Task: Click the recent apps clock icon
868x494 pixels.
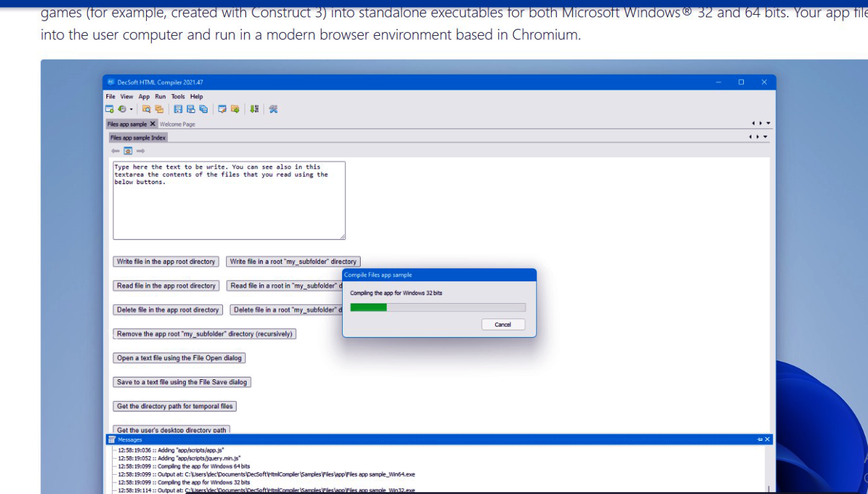Action: [x=122, y=109]
